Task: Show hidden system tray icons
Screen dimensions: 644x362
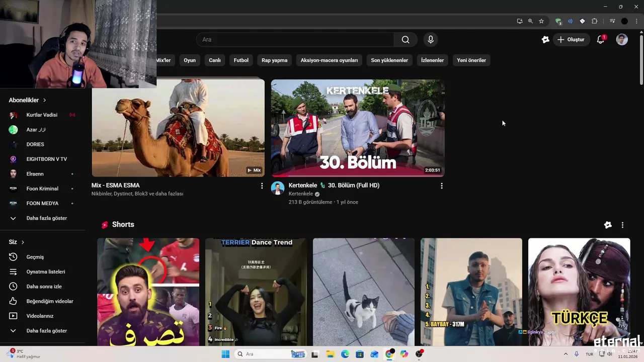Action: point(566,354)
